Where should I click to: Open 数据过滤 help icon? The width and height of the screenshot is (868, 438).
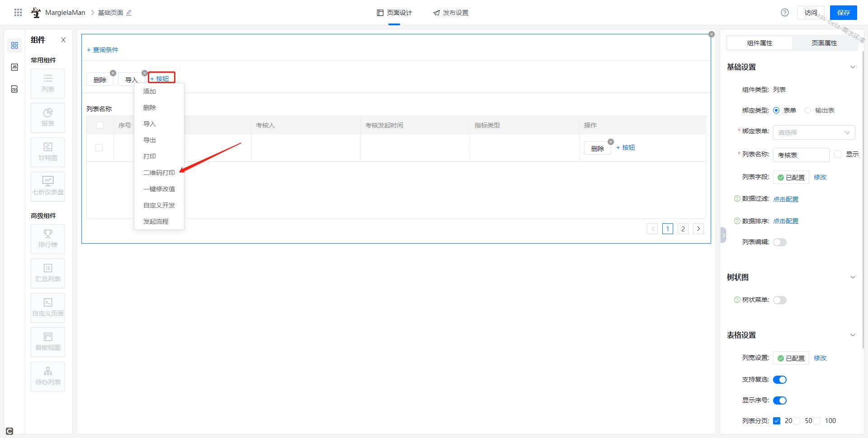(737, 198)
